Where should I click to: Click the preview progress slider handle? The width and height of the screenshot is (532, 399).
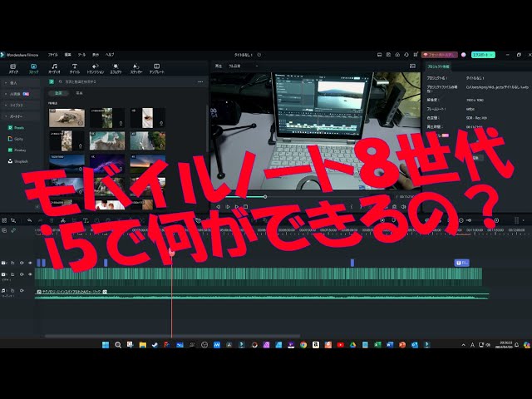point(265,197)
